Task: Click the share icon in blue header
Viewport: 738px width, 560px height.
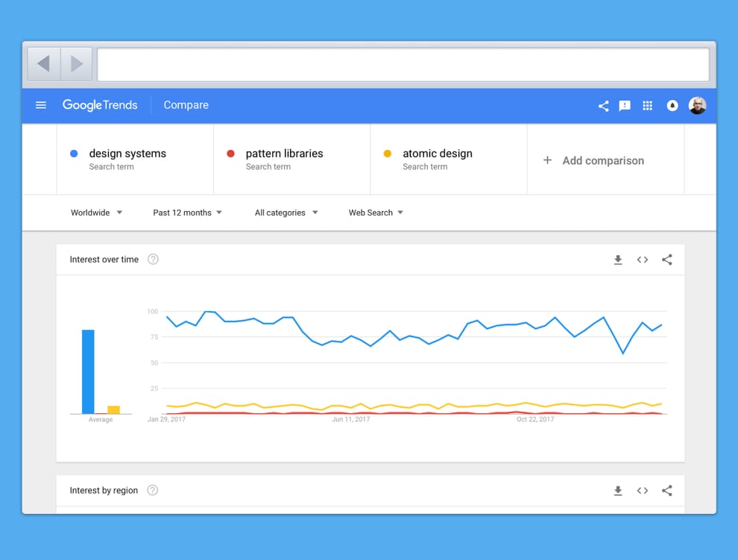Action: point(603,106)
